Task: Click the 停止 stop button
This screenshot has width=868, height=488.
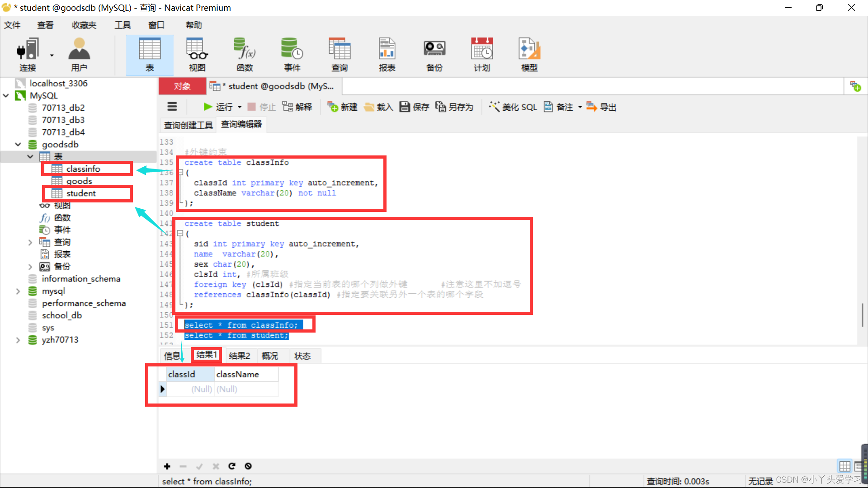Action: point(262,107)
